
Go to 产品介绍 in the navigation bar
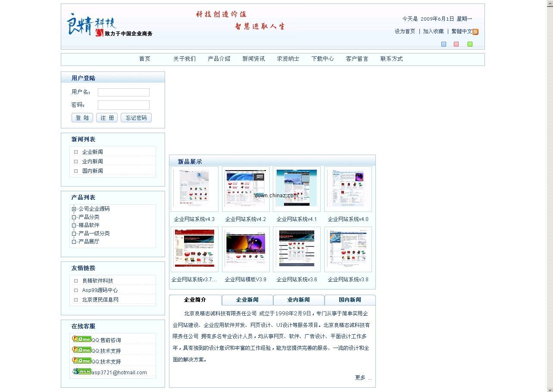pyautogui.click(x=219, y=59)
